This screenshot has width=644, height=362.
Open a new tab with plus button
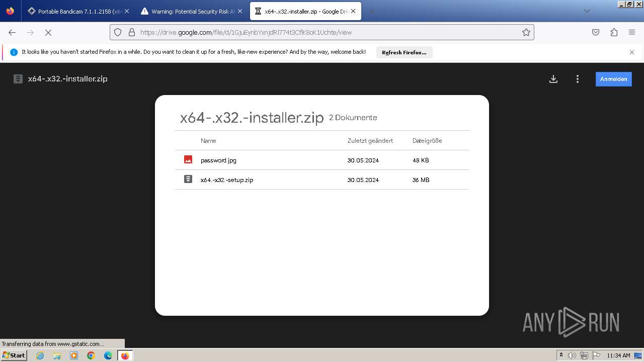click(372, 11)
